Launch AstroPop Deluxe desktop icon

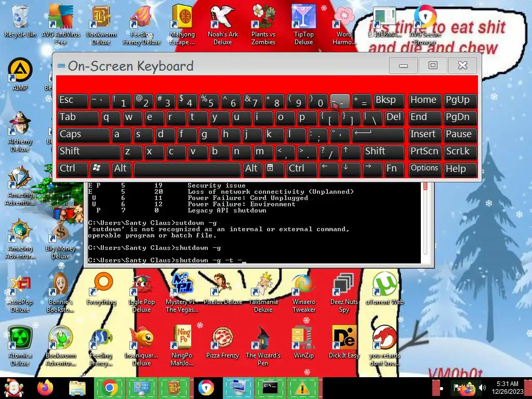(20, 292)
